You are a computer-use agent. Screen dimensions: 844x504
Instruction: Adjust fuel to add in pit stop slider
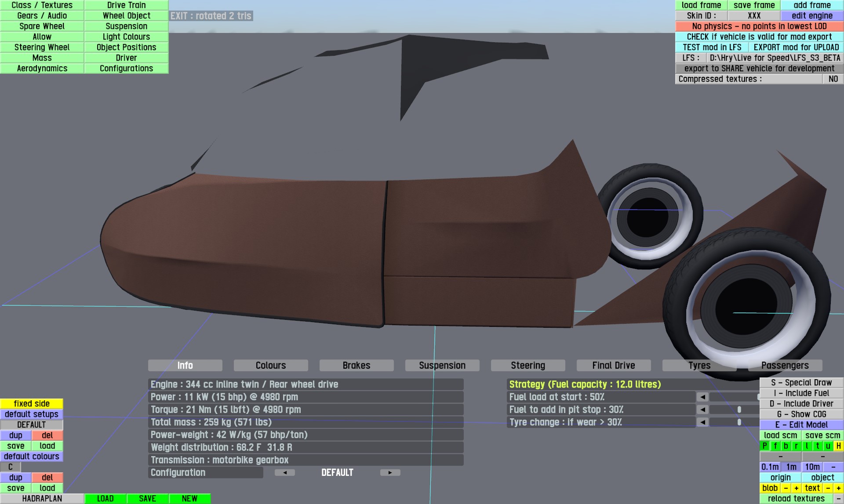(739, 410)
